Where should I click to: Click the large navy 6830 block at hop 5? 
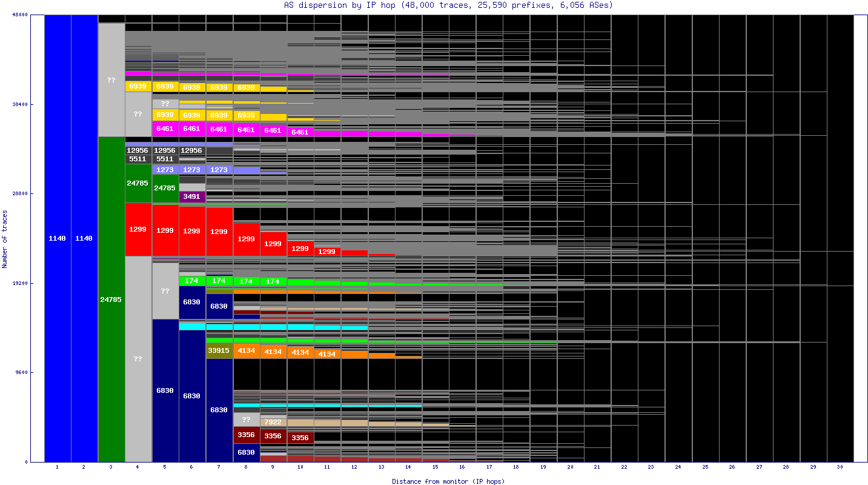(165, 390)
